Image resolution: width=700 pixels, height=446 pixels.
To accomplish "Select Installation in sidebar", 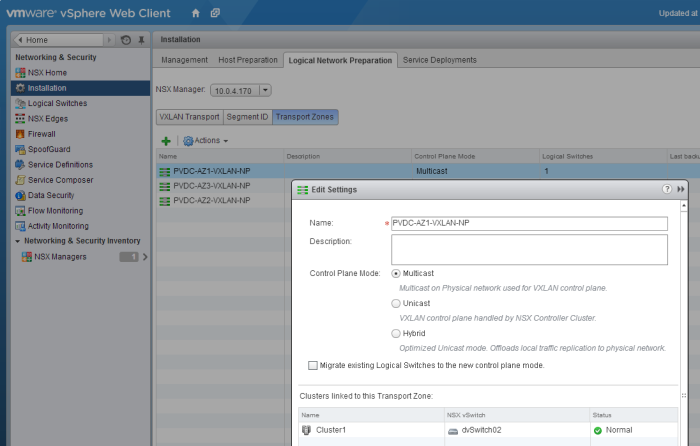I will (x=80, y=88).
